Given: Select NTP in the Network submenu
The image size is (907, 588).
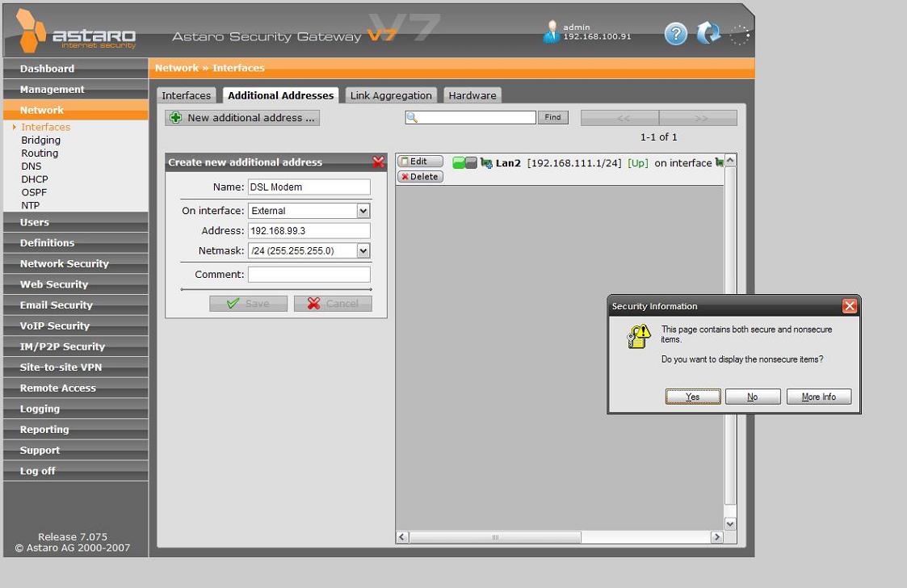Looking at the screenshot, I should (30, 205).
